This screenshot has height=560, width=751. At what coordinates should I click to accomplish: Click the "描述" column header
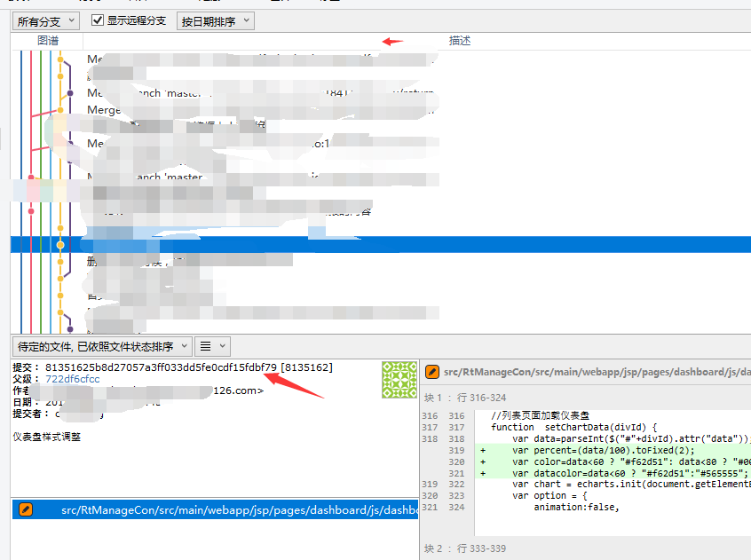460,40
